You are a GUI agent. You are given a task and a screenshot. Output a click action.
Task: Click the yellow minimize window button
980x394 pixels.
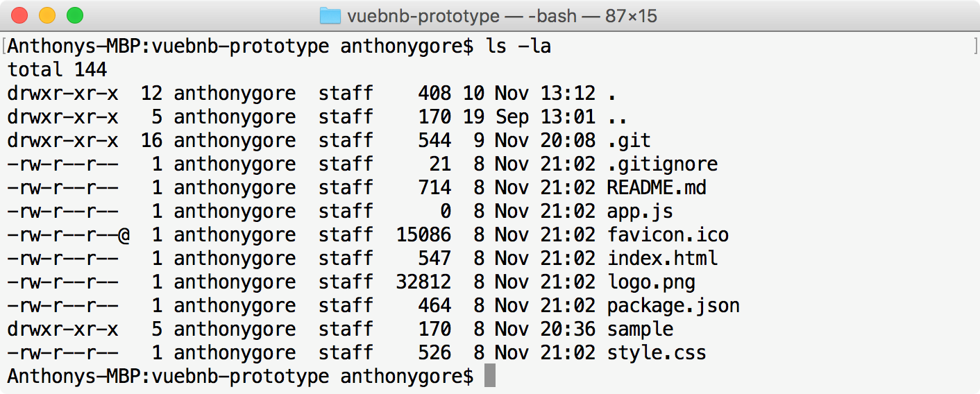47,15
